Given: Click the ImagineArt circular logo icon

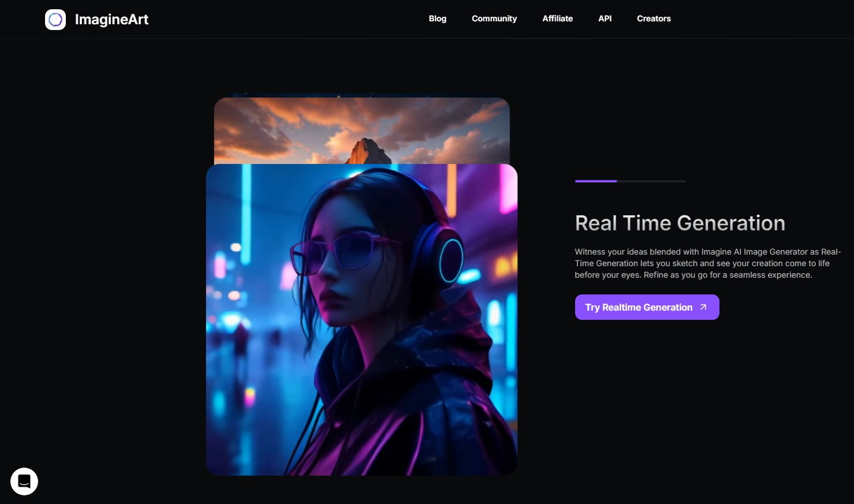Looking at the screenshot, I should click(55, 20).
